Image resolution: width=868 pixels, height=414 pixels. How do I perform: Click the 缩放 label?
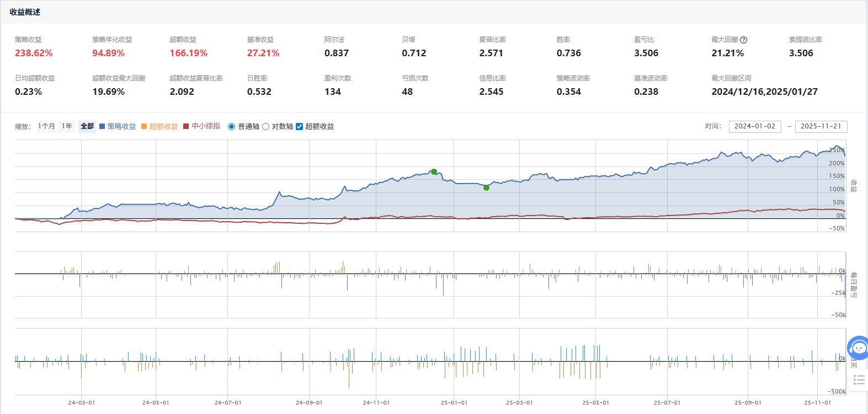pos(23,126)
